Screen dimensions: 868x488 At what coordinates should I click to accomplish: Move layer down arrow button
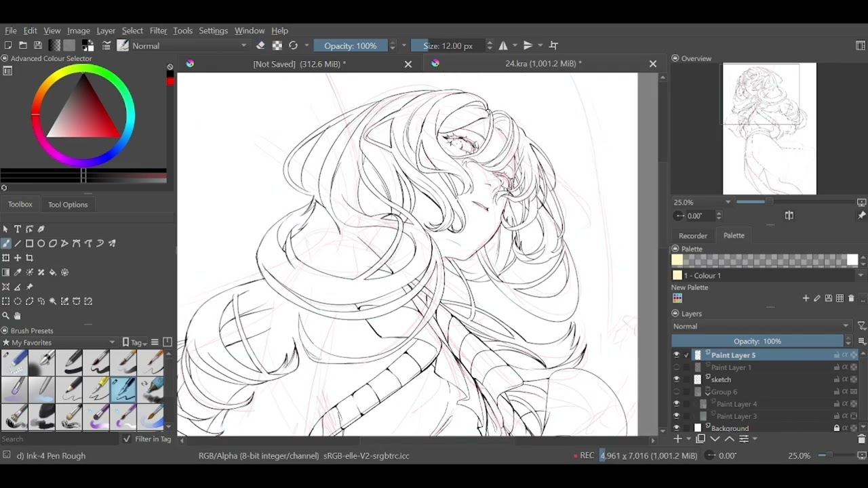point(715,439)
